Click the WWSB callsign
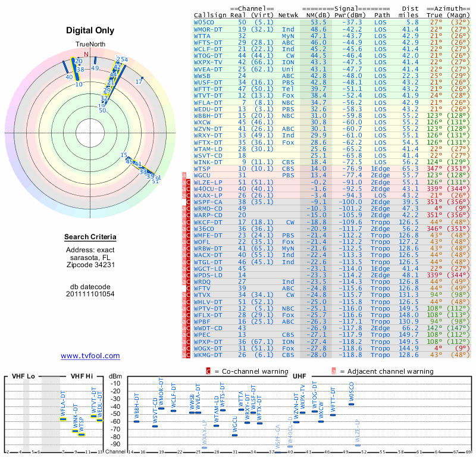This screenshot has height=457, width=476. coord(202,76)
